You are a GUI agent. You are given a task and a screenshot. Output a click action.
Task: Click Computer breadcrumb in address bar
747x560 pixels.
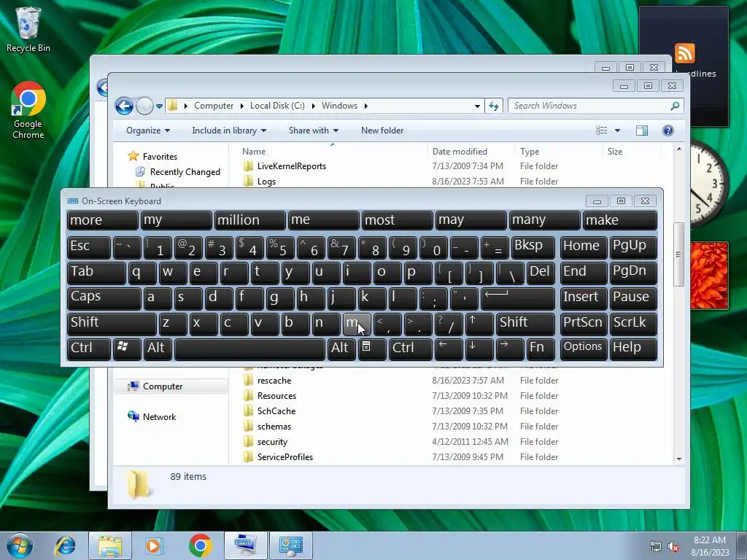[214, 106]
